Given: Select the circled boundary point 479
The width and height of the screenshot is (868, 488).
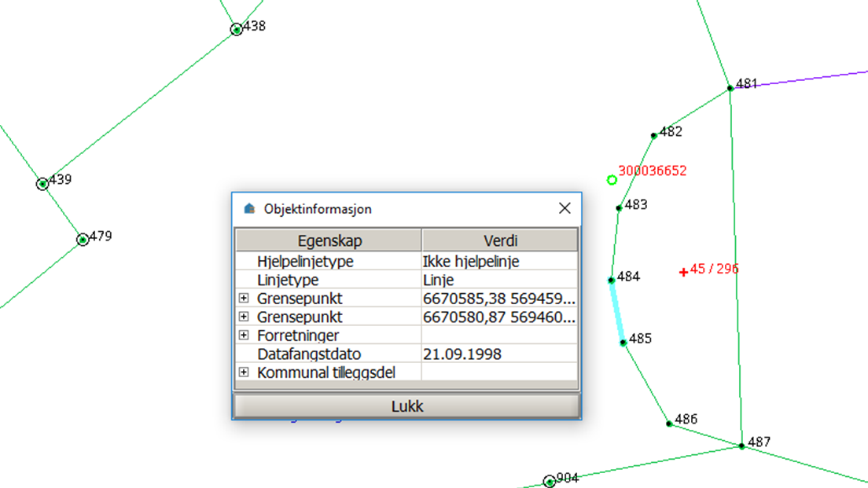Looking at the screenshot, I should 83,240.
